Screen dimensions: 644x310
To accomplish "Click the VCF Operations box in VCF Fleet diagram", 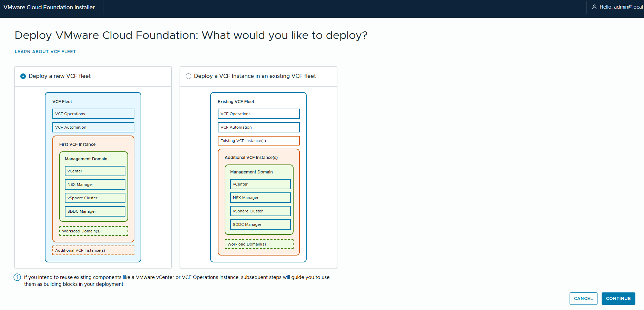I will (x=93, y=114).
